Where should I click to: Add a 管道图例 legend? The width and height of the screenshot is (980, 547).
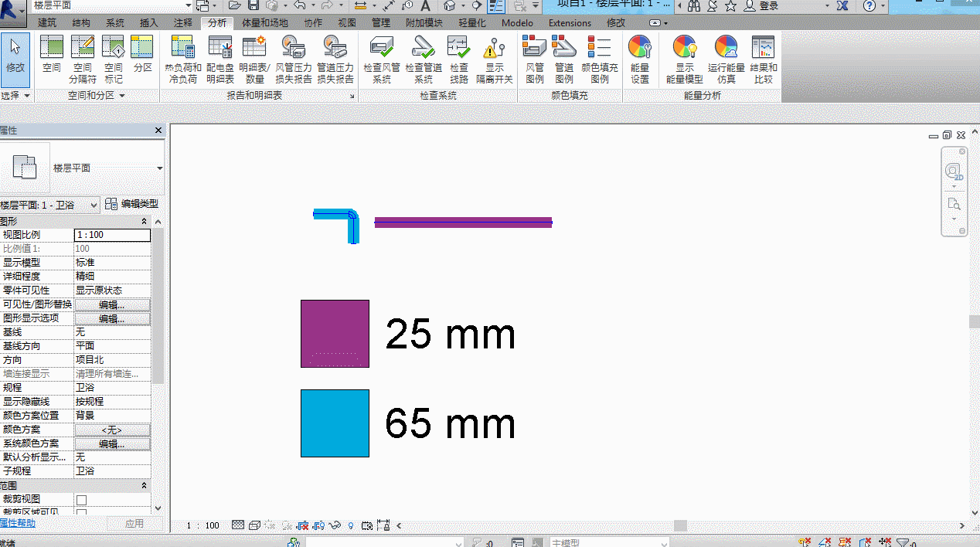564,59
